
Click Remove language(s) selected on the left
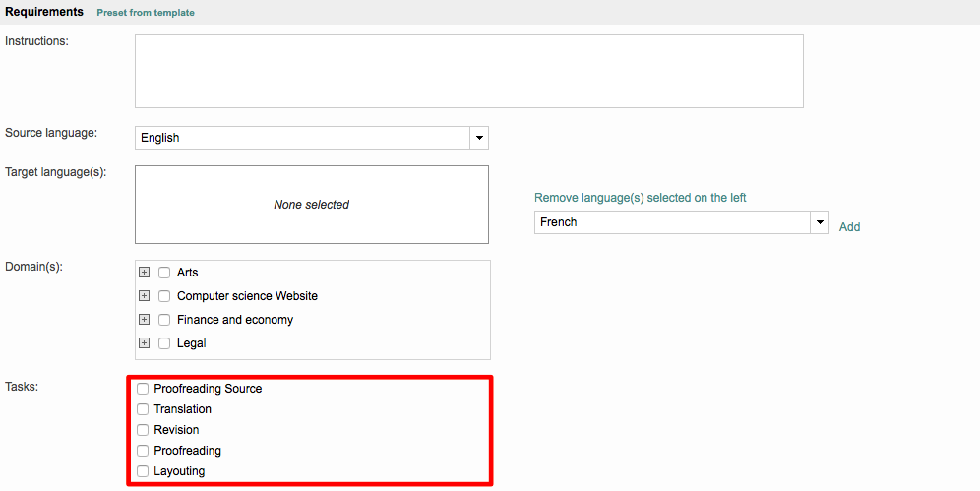click(640, 198)
